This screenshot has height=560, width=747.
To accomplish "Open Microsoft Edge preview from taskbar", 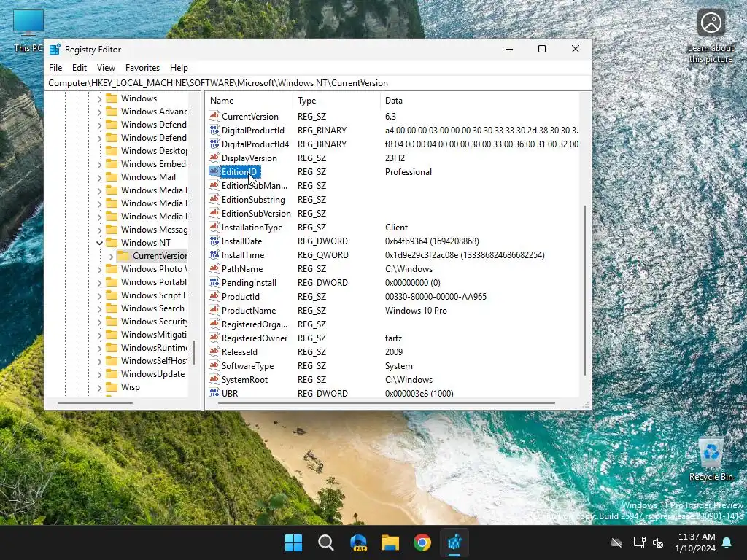I will (358, 542).
